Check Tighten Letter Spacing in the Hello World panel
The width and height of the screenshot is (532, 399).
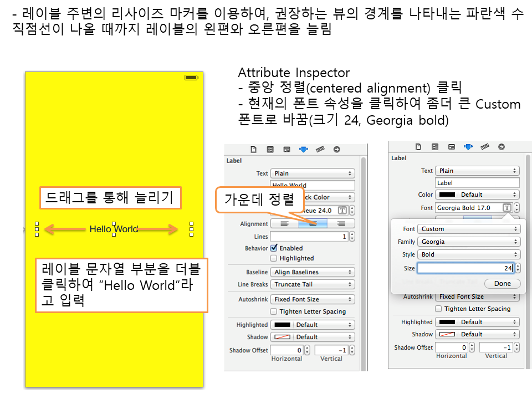click(x=274, y=311)
